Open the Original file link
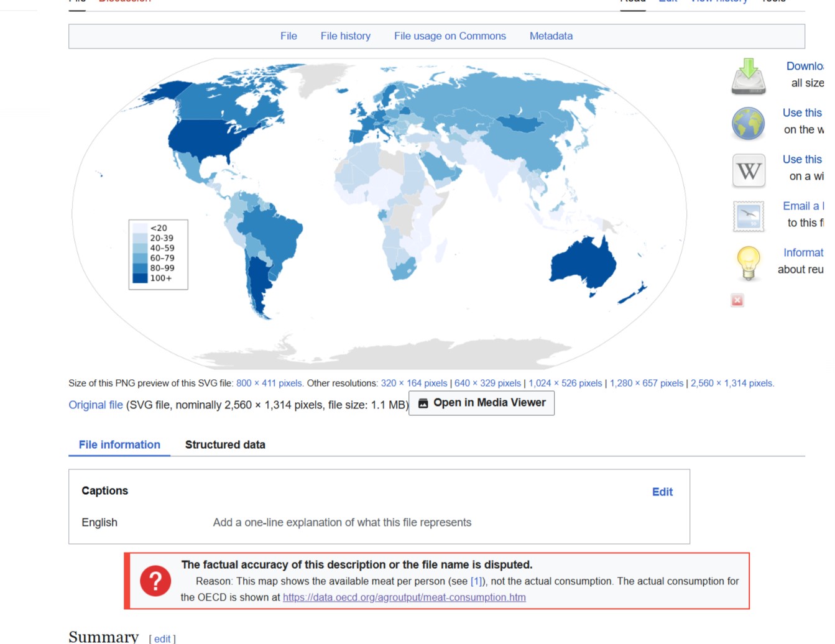The image size is (835, 644). (96, 405)
